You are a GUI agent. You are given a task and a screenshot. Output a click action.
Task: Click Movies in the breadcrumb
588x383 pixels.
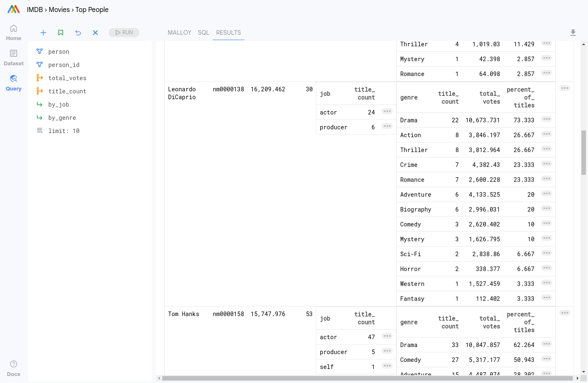coord(59,10)
